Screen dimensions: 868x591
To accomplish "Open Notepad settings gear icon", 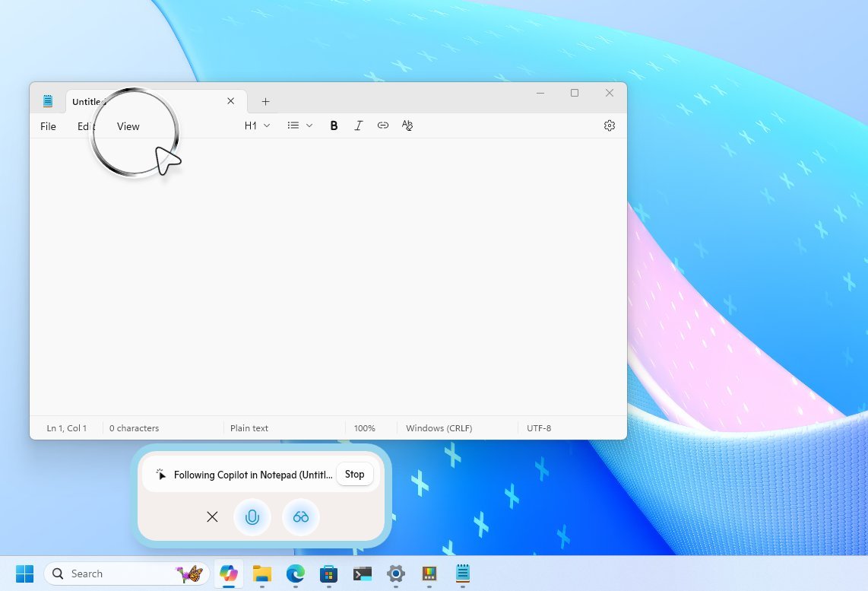I will pos(609,126).
